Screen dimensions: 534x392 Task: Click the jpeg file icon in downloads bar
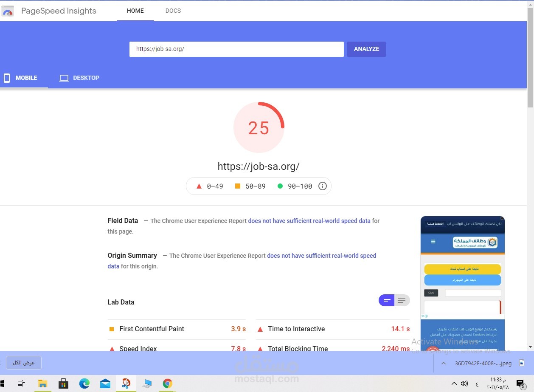point(521,363)
